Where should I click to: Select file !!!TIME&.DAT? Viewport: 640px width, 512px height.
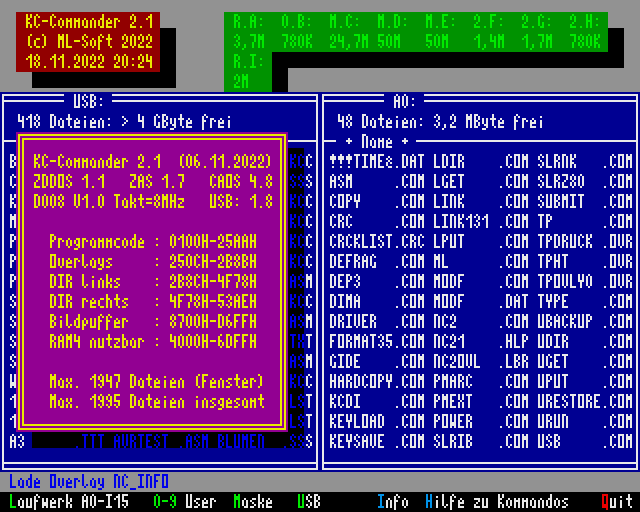click(376, 162)
